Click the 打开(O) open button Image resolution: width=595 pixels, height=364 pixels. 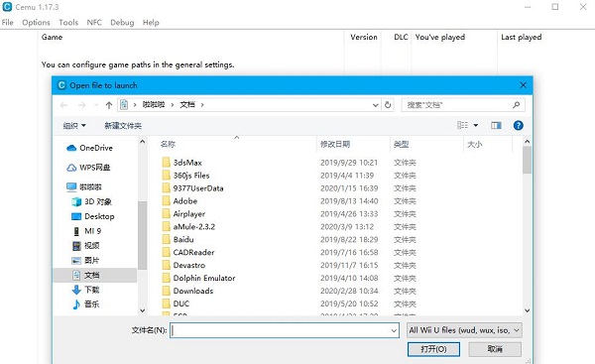[x=433, y=349]
